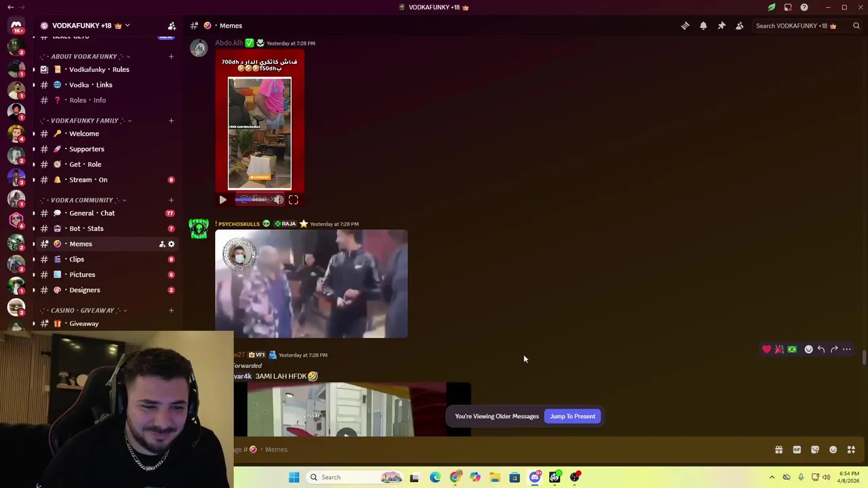Seek within the Abdo.klh video progress bar

coord(252,200)
